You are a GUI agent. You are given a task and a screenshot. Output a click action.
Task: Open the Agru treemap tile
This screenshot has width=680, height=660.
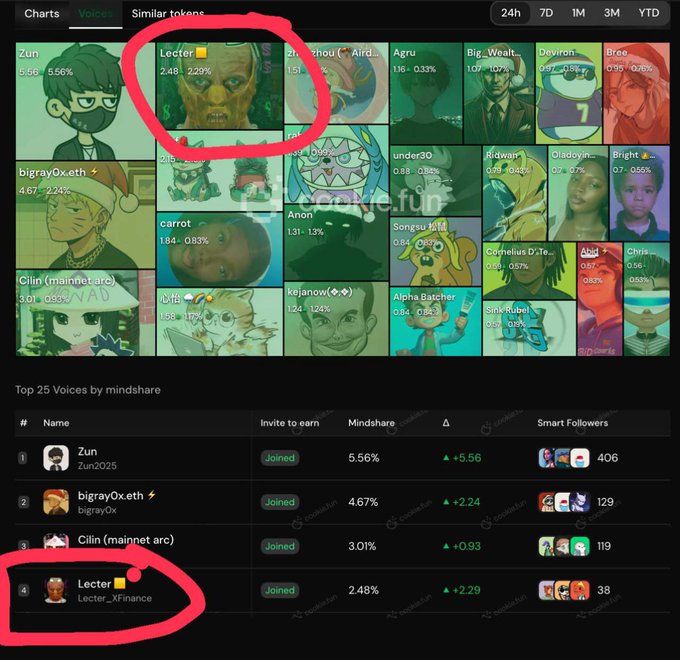tap(426, 93)
